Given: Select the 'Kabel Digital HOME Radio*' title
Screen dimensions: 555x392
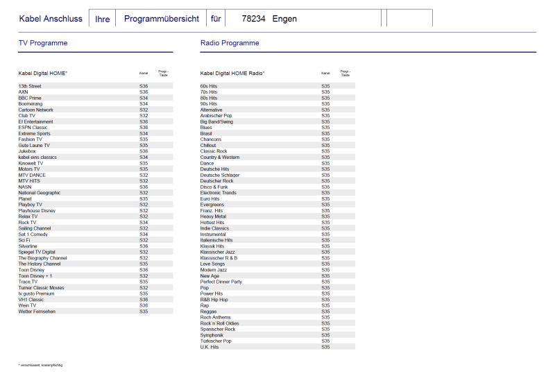Looking at the screenshot, I should (232, 74).
